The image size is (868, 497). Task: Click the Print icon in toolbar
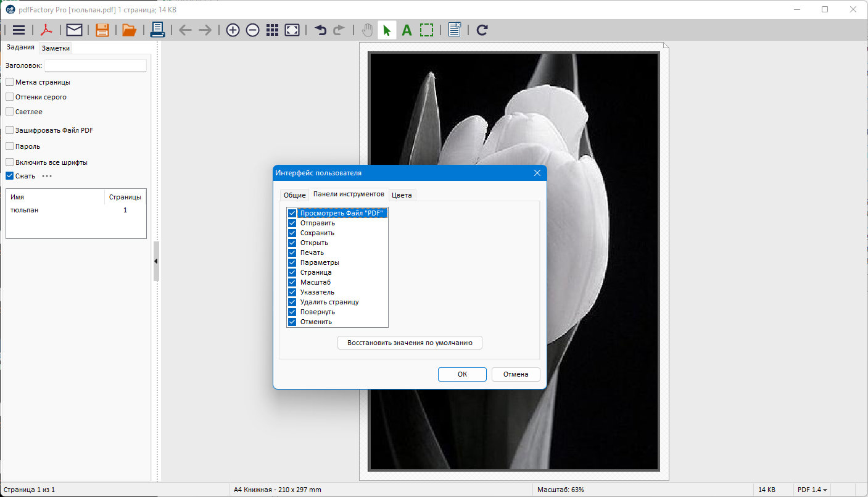[157, 30]
